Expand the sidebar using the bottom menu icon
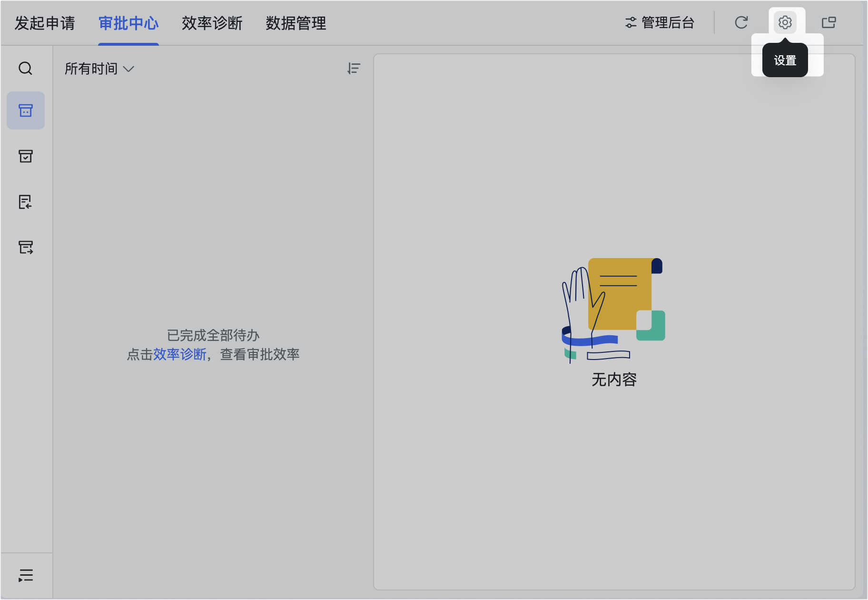Image resolution: width=868 pixels, height=600 pixels. [x=26, y=575]
